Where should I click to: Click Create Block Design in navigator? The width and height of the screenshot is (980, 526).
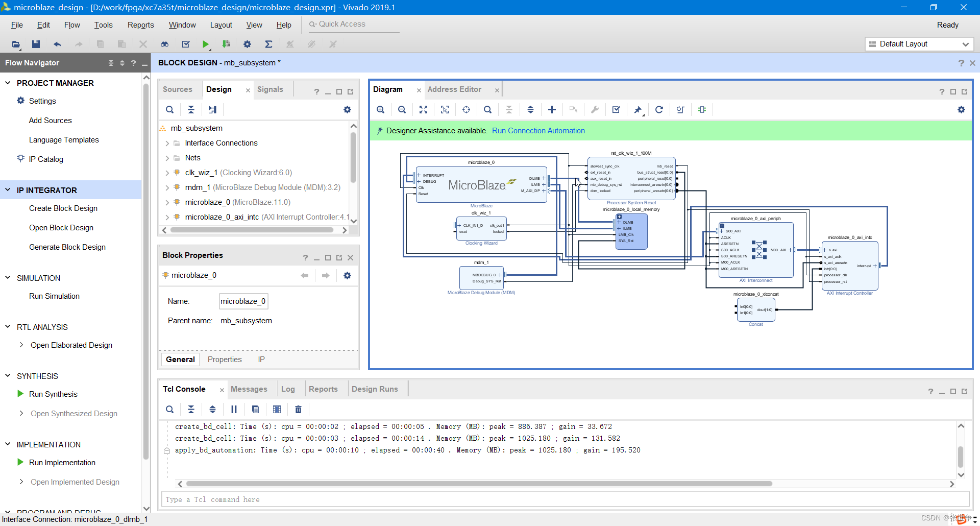pyautogui.click(x=63, y=208)
